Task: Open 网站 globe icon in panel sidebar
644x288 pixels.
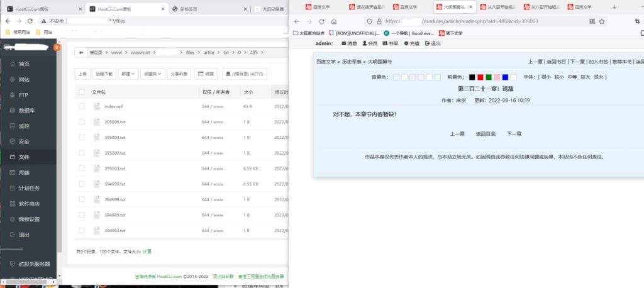Action: tap(13, 80)
